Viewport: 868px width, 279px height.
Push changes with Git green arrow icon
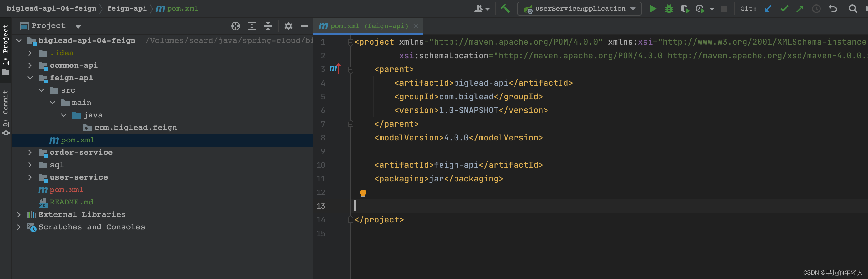800,9
